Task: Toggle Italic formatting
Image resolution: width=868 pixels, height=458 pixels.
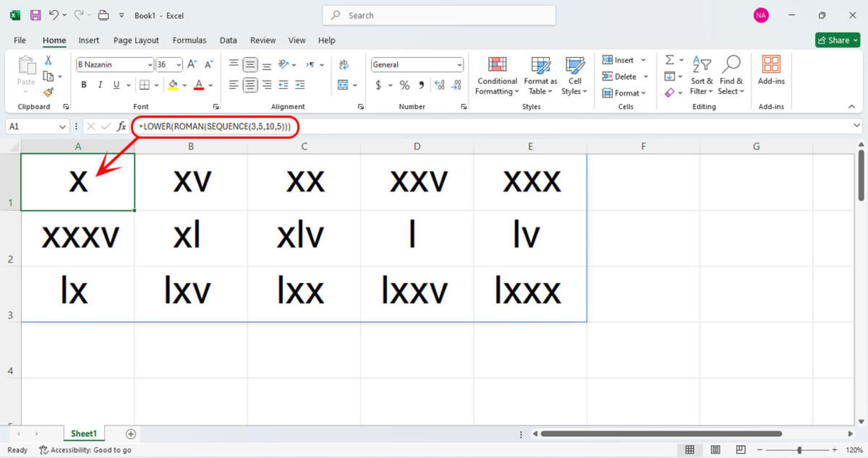Action: click(x=100, y=85)
